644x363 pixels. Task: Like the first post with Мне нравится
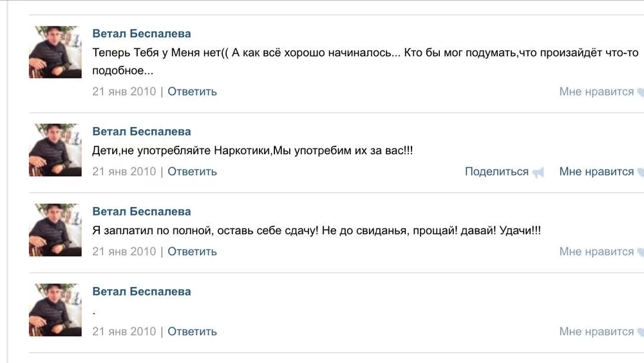point(596,92)
